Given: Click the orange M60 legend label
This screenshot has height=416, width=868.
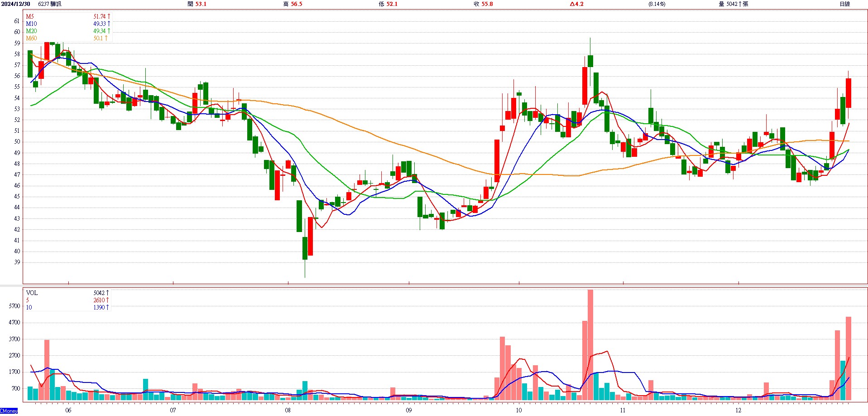Looking at the screenshot, I should 31,38.
